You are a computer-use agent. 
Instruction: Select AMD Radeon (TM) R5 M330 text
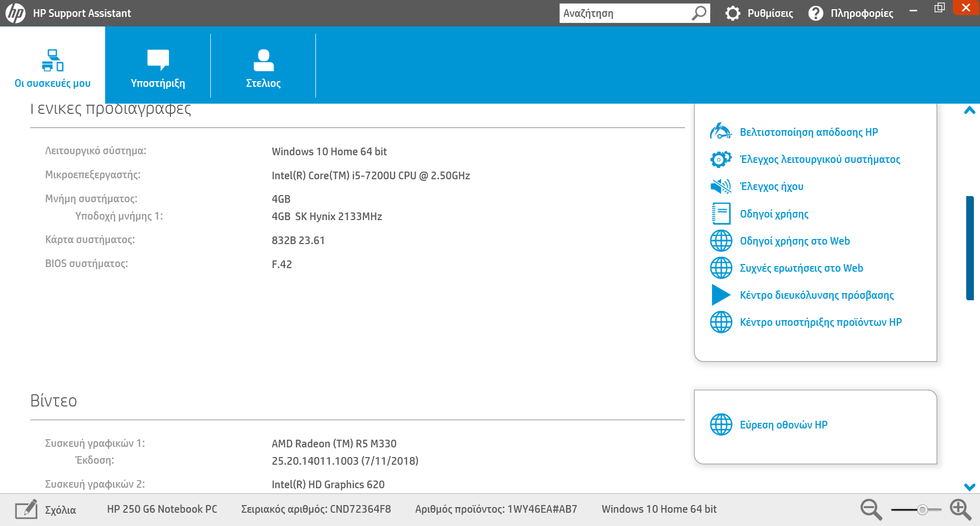(334, 444)
